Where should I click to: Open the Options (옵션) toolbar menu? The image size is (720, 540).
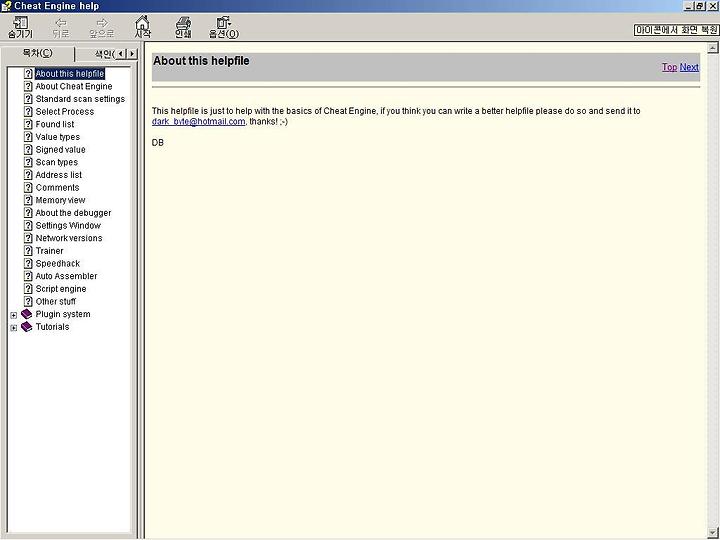(x=224, y=28)
